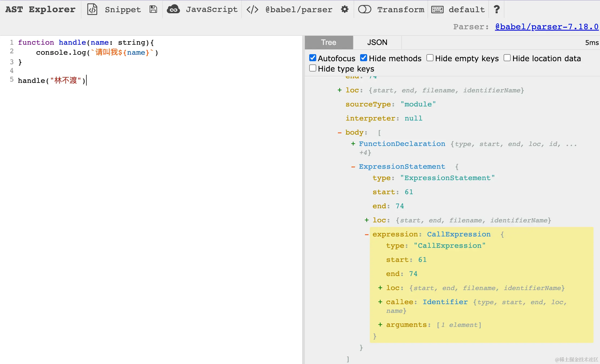Click the Snippet file code icon
This screenshot has width=600, height=364.
[x=92, y=9]
